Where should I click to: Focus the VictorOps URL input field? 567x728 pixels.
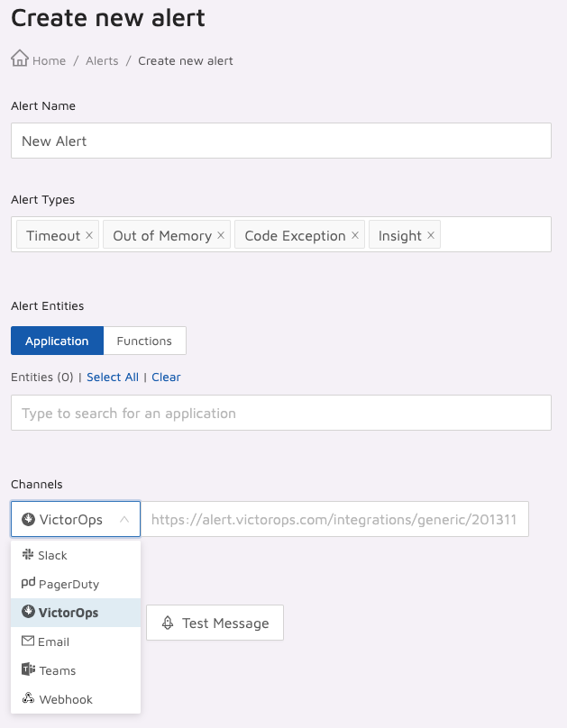tap(334, 519)
